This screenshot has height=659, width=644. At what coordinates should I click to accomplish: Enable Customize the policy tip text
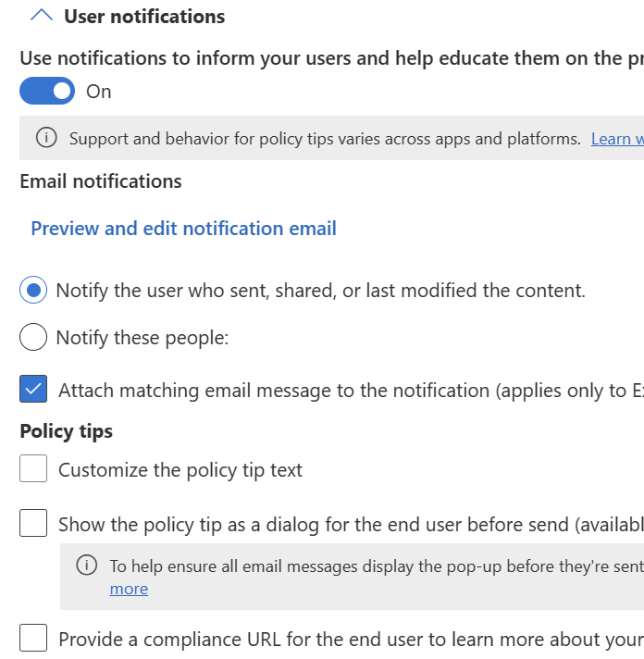pyautogui.click(x=33, y=469)
